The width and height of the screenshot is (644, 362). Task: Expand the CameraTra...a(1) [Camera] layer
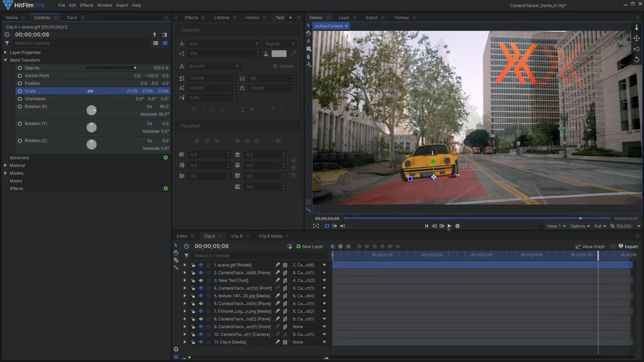(x=185, y=334)
